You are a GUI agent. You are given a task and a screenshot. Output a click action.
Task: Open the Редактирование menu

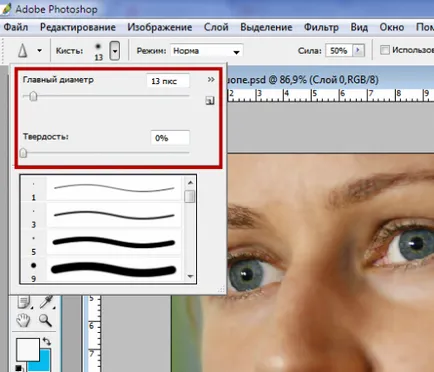tap(78, 27)
